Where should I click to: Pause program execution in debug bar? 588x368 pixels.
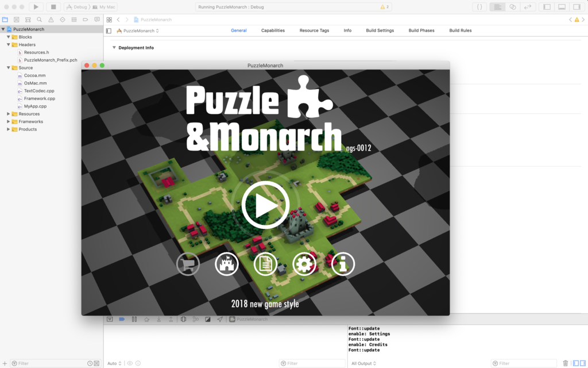[134, 319]
